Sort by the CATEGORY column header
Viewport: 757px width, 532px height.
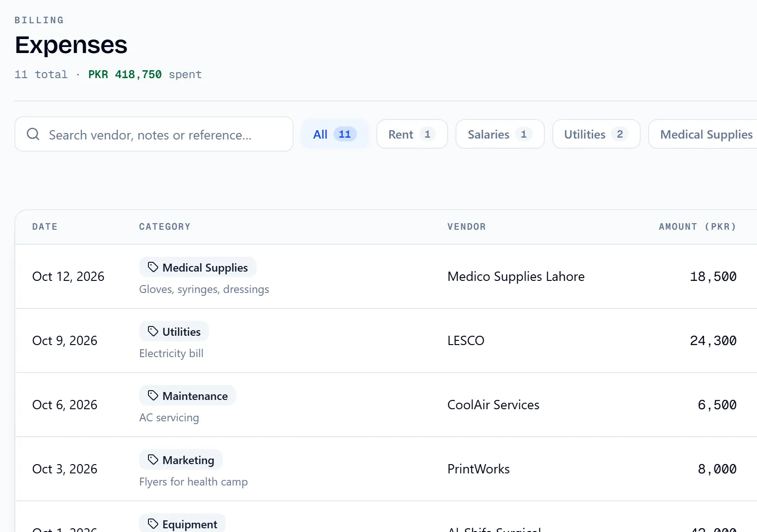click(x=165, y=226)
